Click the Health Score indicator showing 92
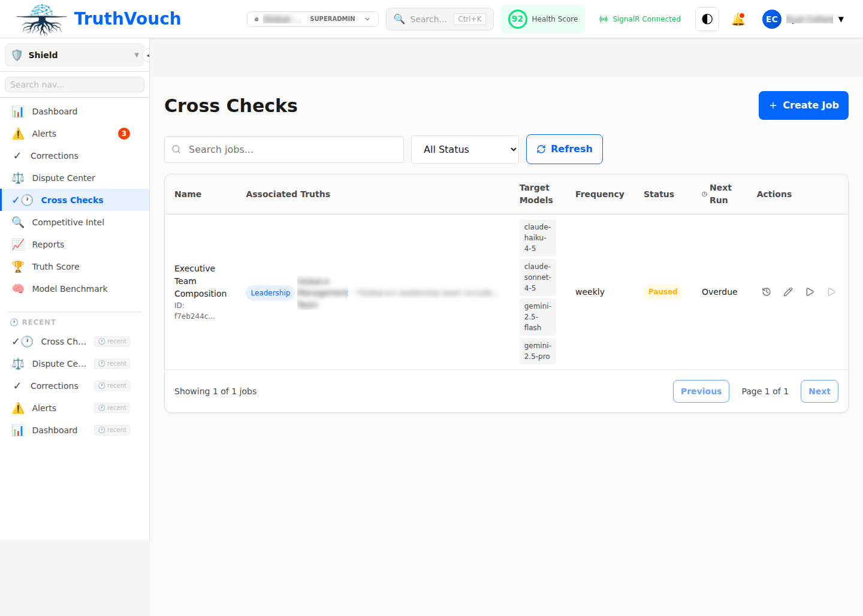 point(542,19)
